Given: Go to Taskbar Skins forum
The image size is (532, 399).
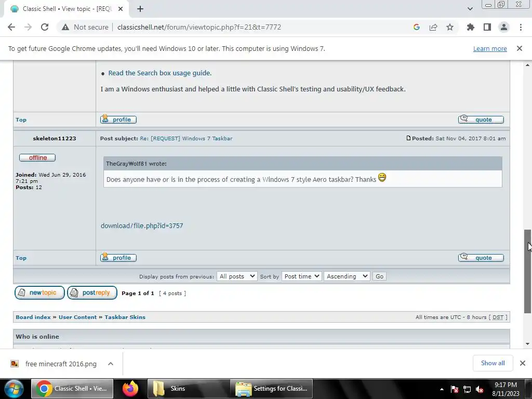Looking at the screenshot, I should pyautogui.click(x=125, y=317).
